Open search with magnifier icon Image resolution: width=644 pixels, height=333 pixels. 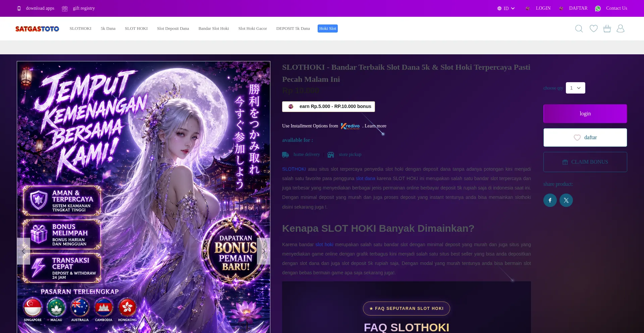(579, 29)
